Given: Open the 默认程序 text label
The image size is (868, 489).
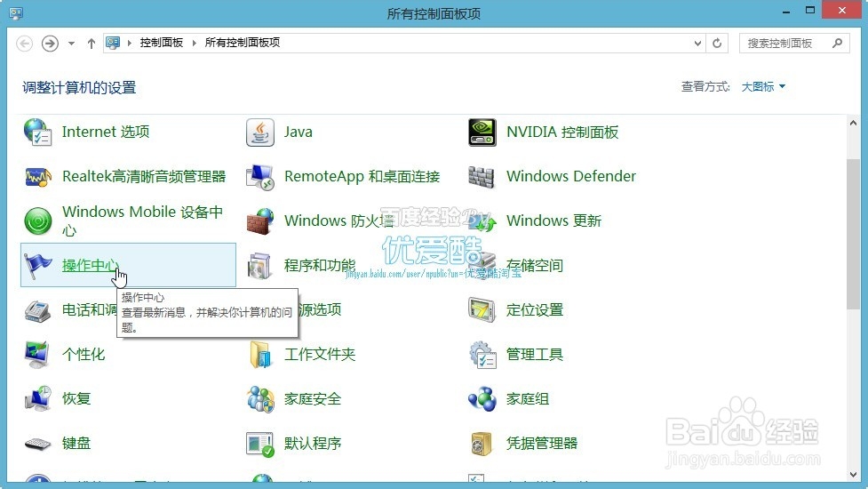Looking at the screenshot, I should [x=312, y=444].
